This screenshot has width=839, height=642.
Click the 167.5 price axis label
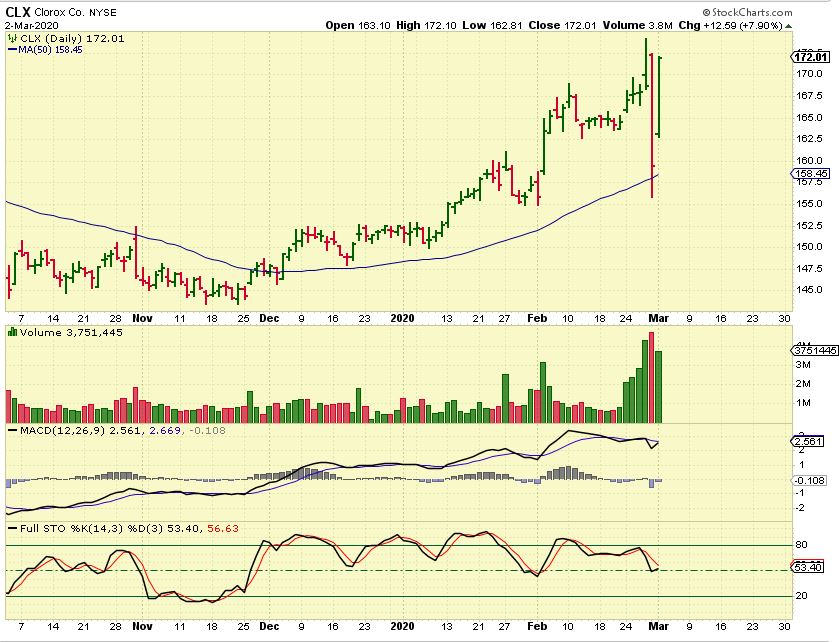[x=810, y=95]
